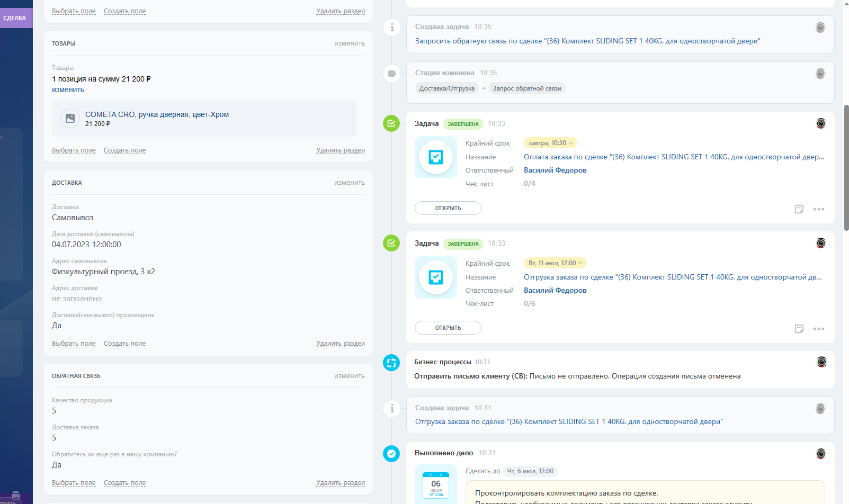Click the green check icon of the Оплата заказа task
849x504 pixels.
[x=391, y=123]
